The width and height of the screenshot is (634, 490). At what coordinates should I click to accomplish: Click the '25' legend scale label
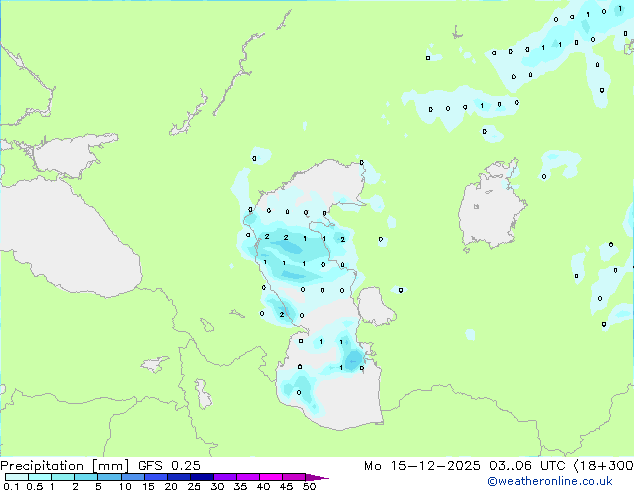tap(194, 486)
